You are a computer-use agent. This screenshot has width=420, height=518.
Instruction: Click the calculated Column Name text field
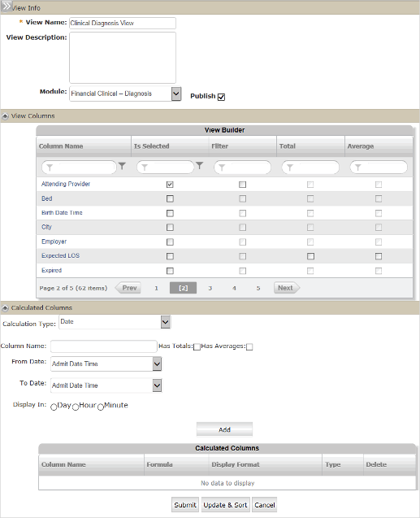[x=104, y=346]
